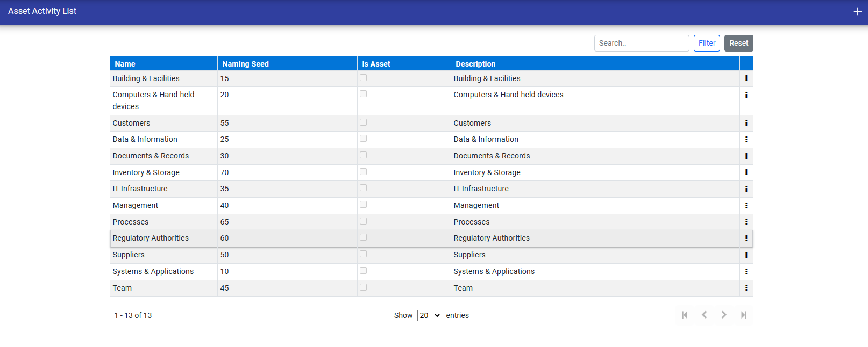Sort by the Naming Seed column header
This screenshot has width=868, height=347.
point(245,64)
